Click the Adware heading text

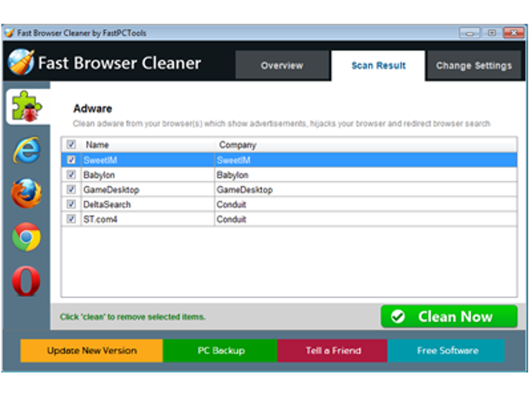[92, 109]
